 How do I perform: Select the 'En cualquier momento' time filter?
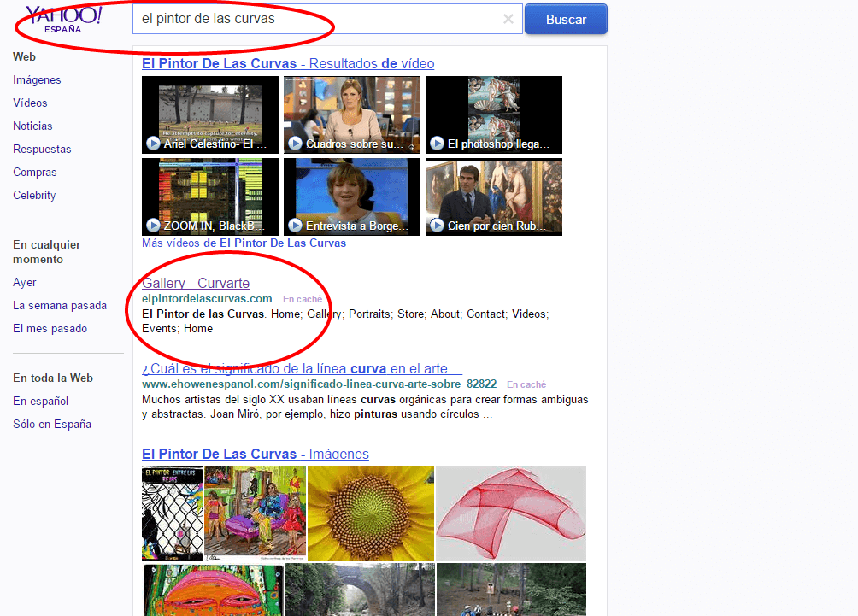46,252
